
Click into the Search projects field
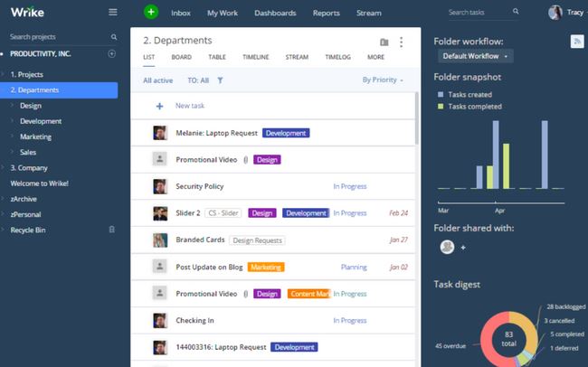(x=58, y=37)
